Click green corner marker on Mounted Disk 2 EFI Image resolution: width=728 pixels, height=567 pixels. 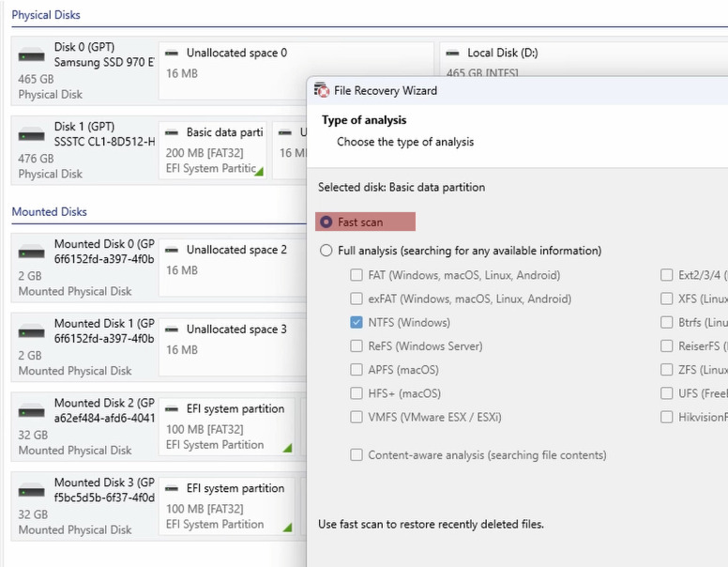(287, 448)
